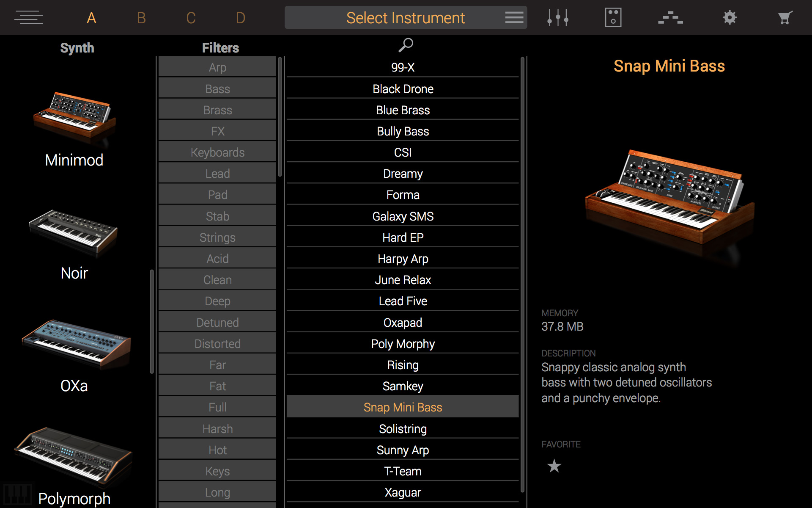The image size is (812, 508).
Task: Click the search magnifier icon
Action: click(406, 44)
